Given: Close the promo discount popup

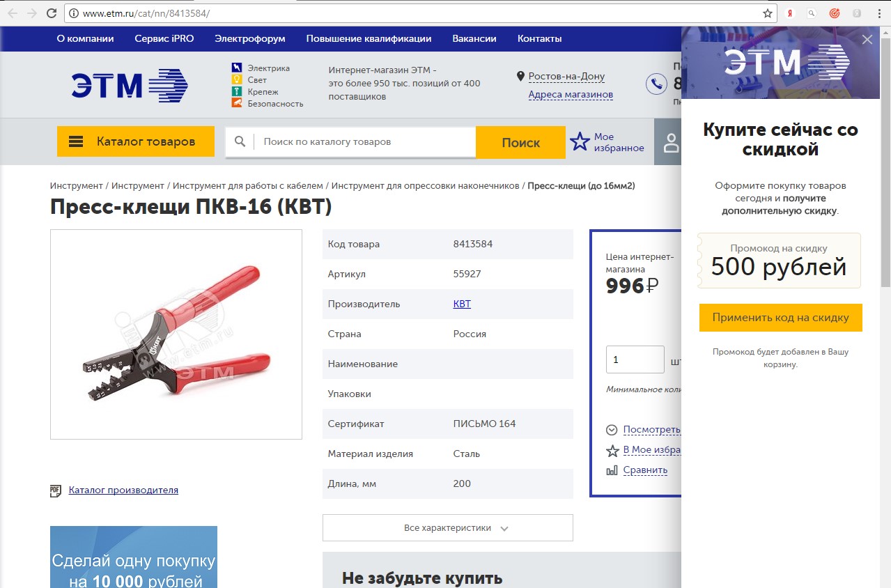Looking at the screenshot, I should 867,40.
